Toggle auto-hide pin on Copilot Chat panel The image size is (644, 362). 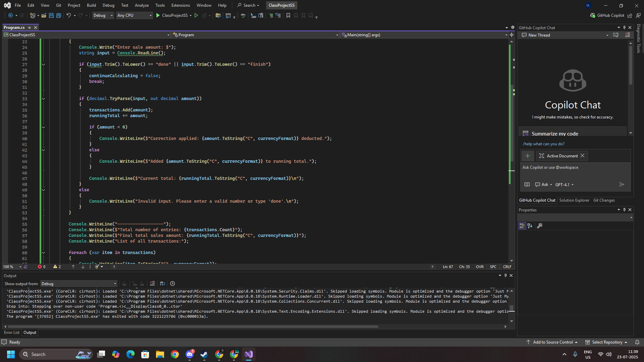point(624,28)
